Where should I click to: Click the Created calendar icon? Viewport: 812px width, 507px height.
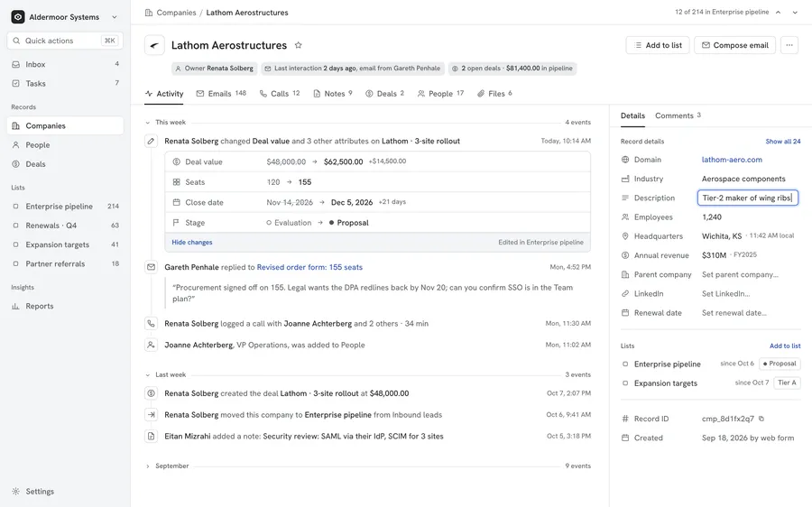point(625,438)
